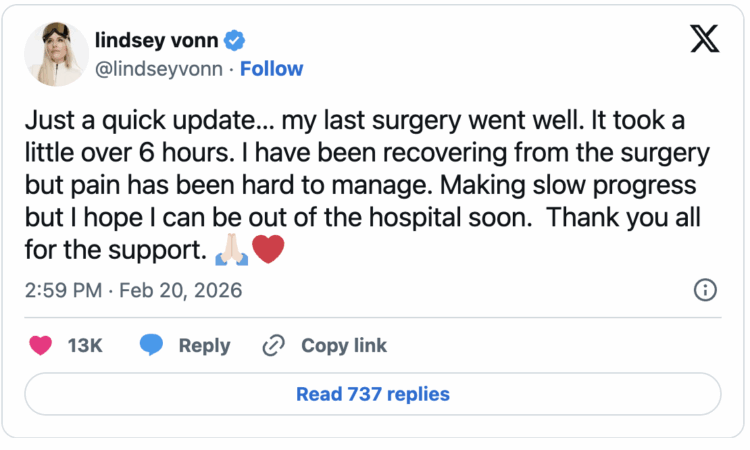Click the "lindsey vonn" display name
This screenshot has height=450, width=750.
click(158, 41)
